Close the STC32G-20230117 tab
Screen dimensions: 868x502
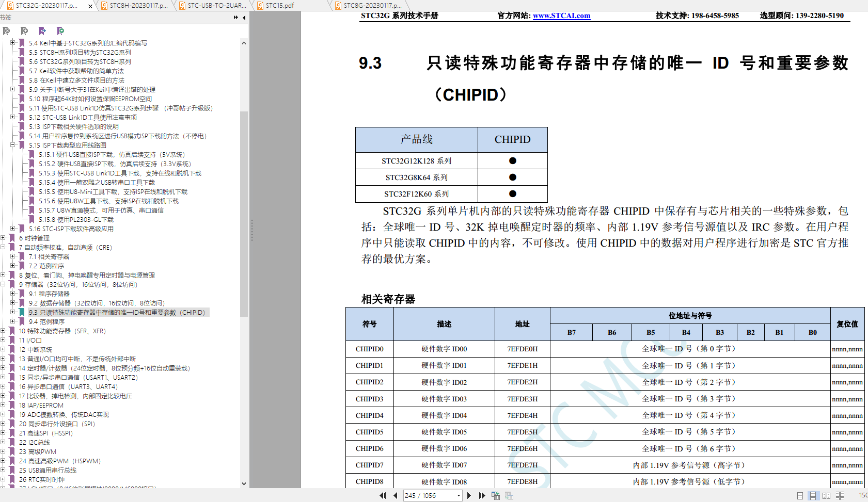point(90,6)
